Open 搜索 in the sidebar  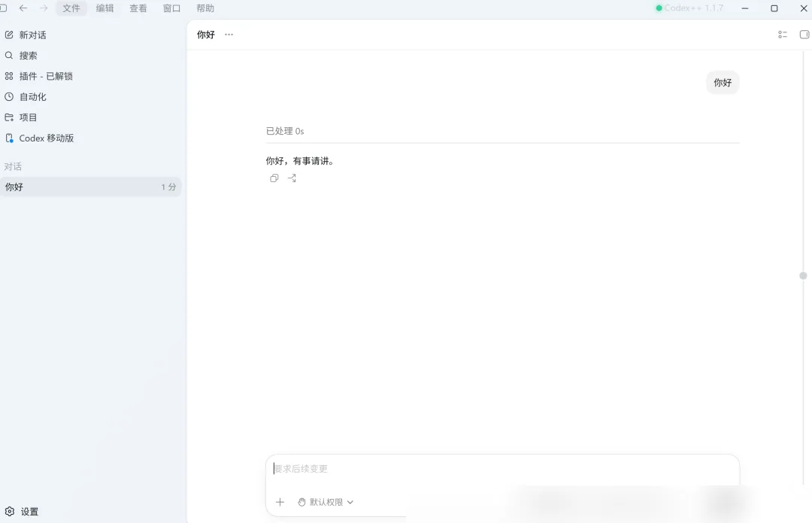(21, 56)
